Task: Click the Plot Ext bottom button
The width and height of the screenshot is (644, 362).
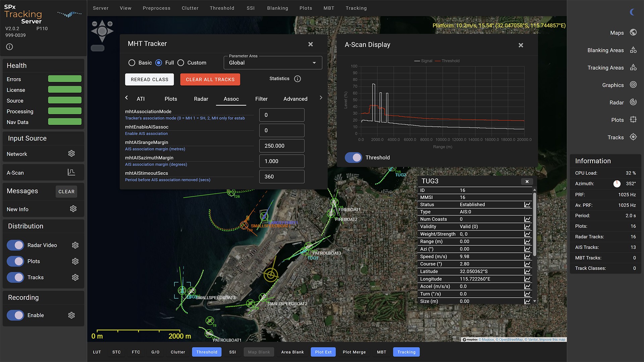Action: point(323,352)
